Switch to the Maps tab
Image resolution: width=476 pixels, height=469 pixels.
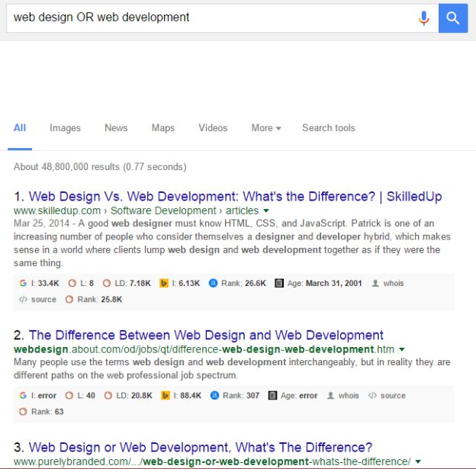pyautogui.click(x=163, y=128)
